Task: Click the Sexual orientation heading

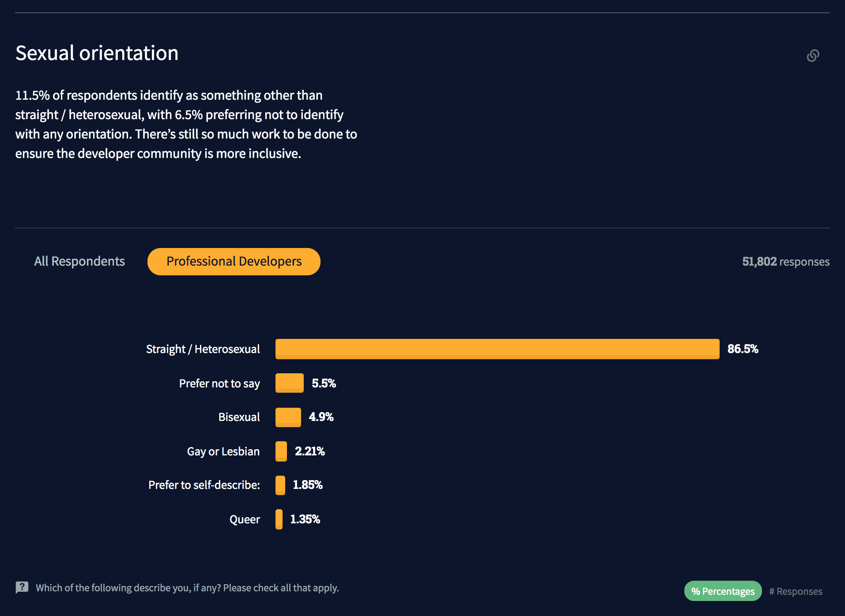Action: click(97, 53)
